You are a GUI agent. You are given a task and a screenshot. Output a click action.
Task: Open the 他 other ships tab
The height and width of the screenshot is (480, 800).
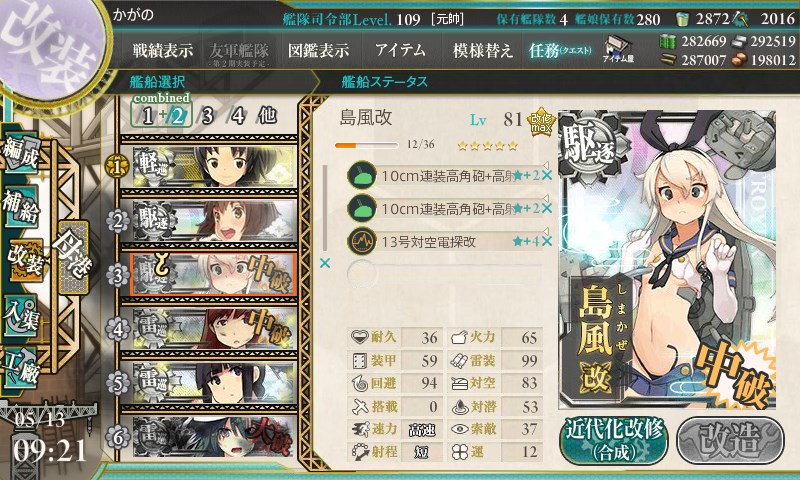[267, 116]
